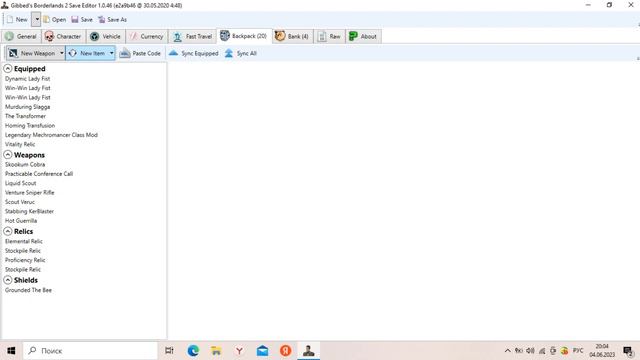Click the РУС language indicator
The width and height of the screenshot is (640, 360).
(578, 351)
